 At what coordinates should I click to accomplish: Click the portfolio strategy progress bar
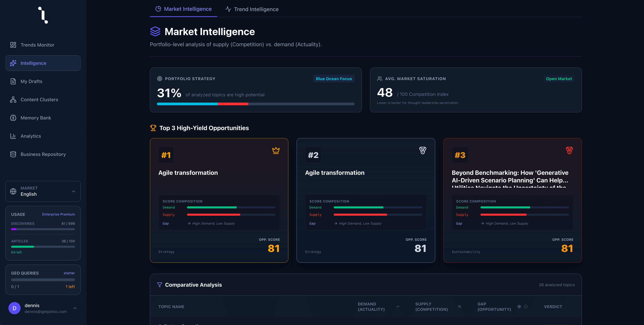tap(256, 104)
